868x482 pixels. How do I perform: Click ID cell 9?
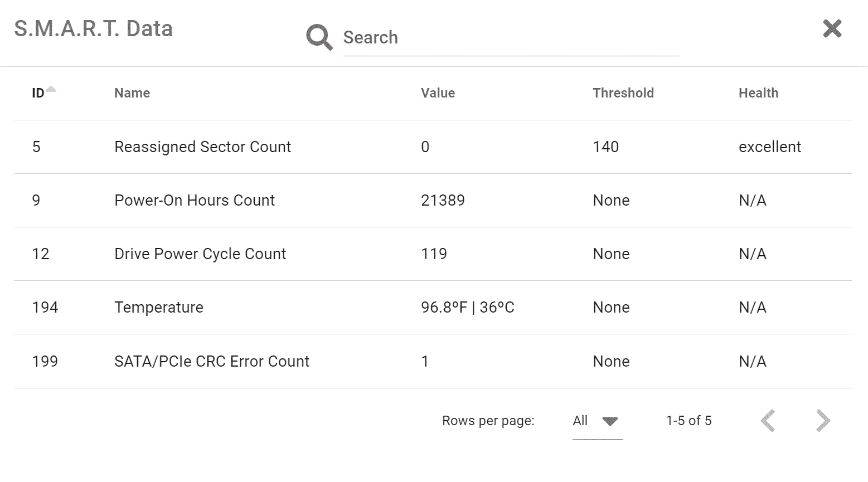(36, 201)
